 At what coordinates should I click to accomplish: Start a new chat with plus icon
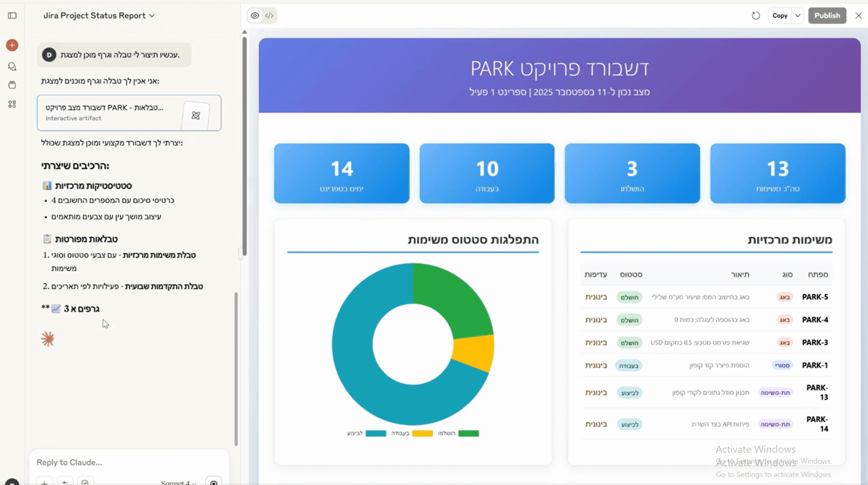pos(12,45)
